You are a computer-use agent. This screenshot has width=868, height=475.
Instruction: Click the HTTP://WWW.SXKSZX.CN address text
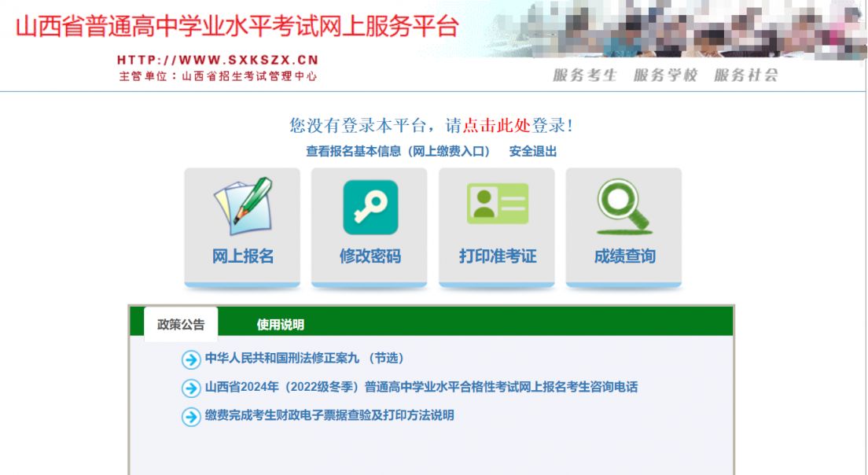pos(218,60)
